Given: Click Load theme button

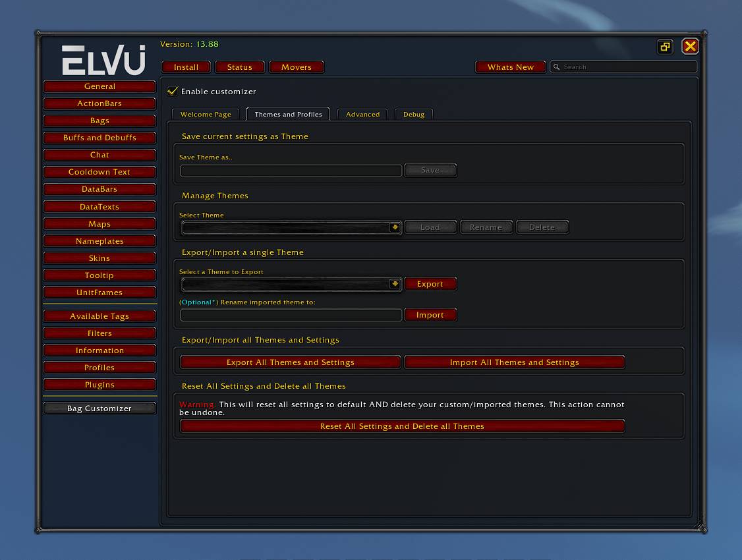Looking at the screenshot, I should click(x=430, y=227).
